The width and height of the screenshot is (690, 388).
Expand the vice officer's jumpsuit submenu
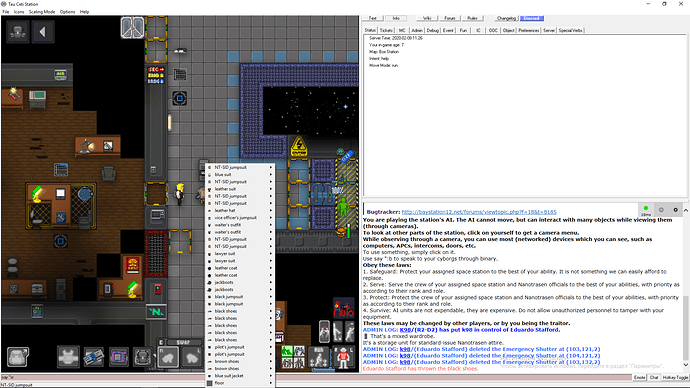click(240, 218)
